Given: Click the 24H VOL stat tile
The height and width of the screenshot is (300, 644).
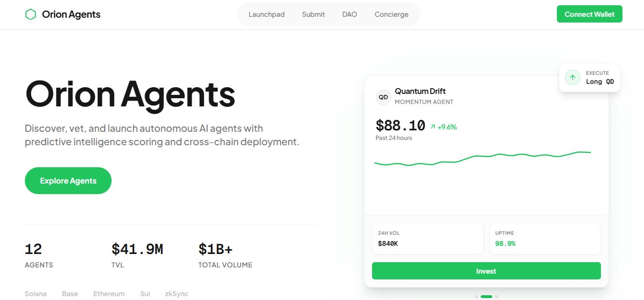Looking at the screenshot, I should click(428, 239).
